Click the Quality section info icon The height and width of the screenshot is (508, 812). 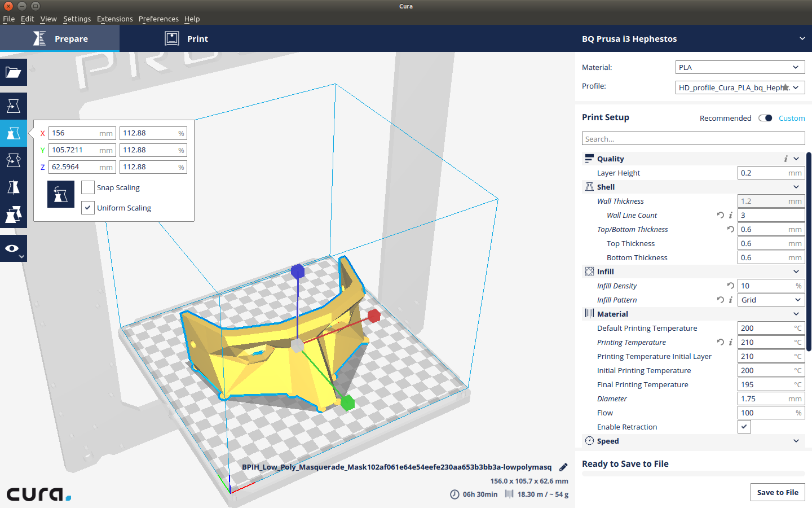point(785,159)
